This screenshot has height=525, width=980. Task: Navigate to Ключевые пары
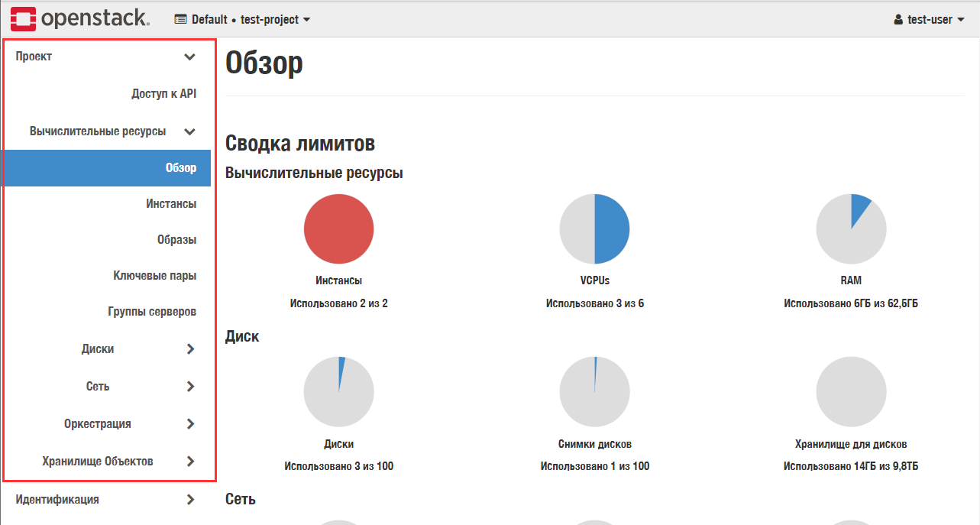pos(154,276)
